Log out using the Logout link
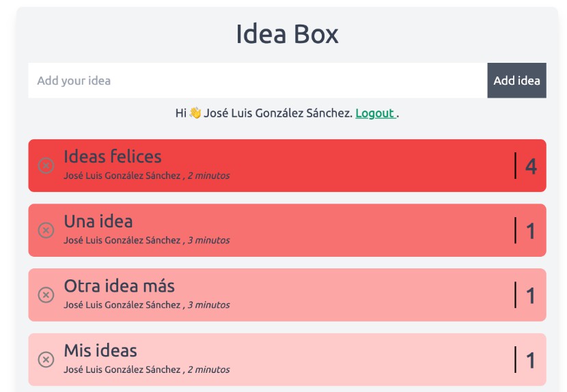The image size is (567, 392). (x=374, y=113)
